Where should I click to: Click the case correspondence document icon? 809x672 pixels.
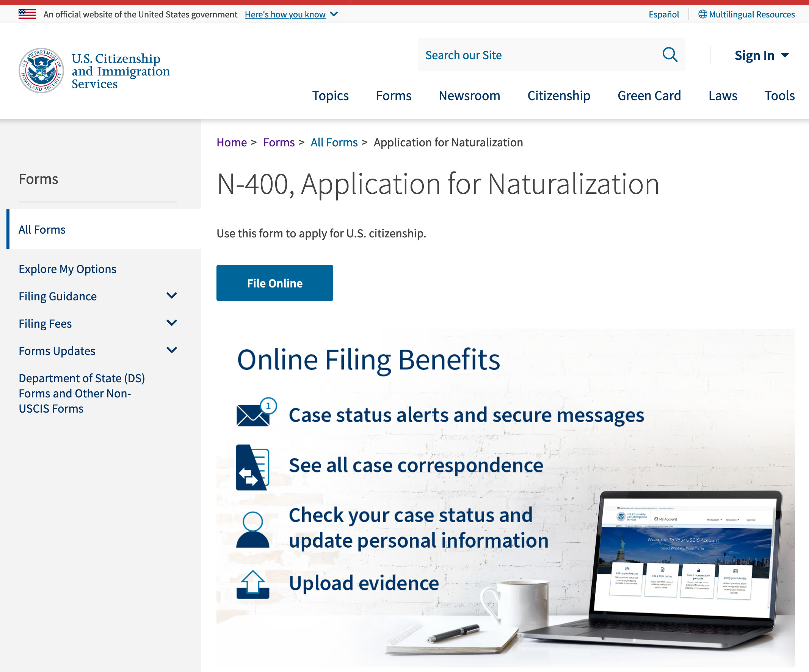point(252,467)
